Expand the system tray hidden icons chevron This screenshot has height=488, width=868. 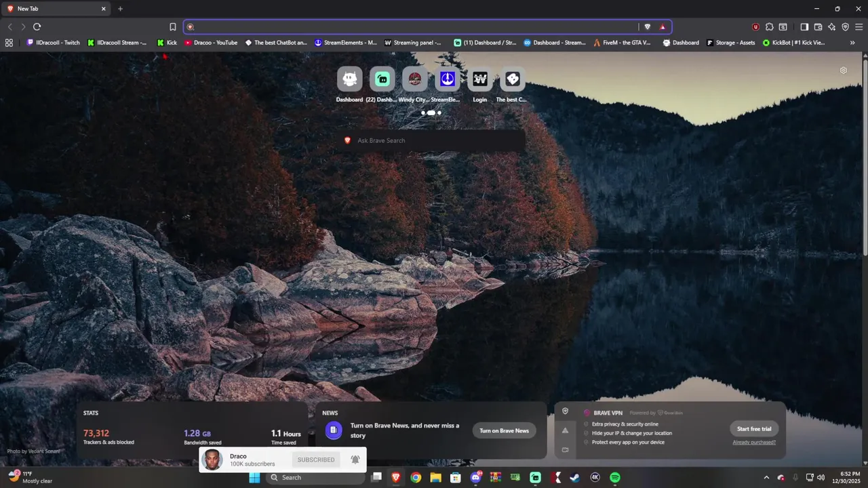click(x=767, y=477)
